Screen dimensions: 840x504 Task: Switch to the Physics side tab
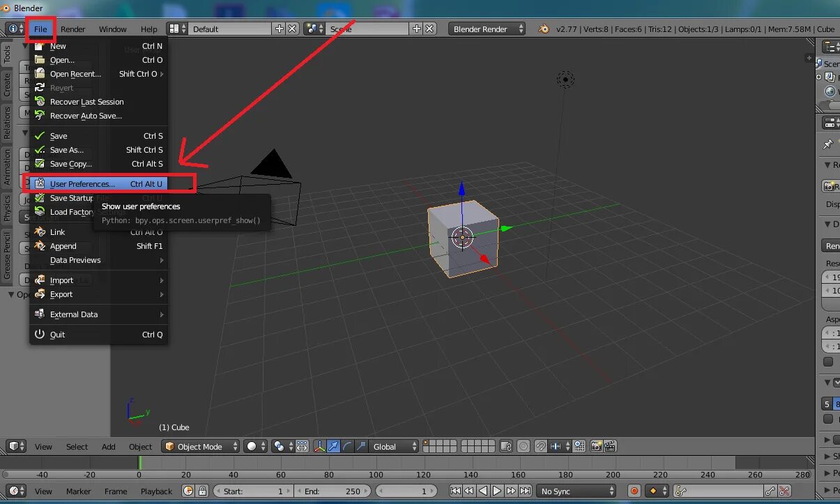[x=7, y=208]
